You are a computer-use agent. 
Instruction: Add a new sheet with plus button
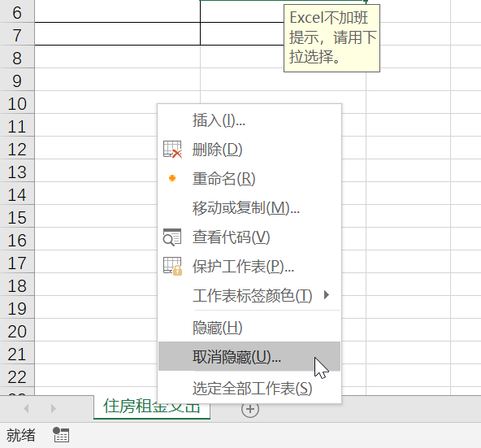click(x=250, y=409)
